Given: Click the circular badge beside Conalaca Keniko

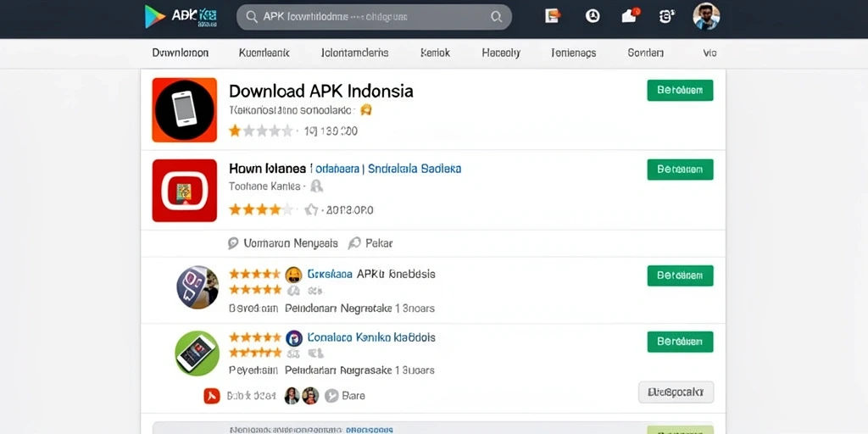Looking at the screenshot, I should pyautogui.click(x=294, y=337).
